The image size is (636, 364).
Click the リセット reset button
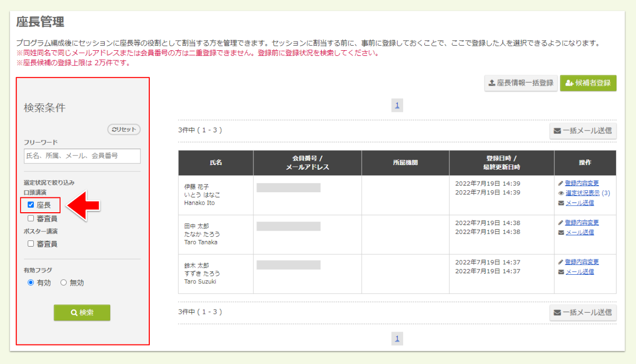tap(124, 130)
